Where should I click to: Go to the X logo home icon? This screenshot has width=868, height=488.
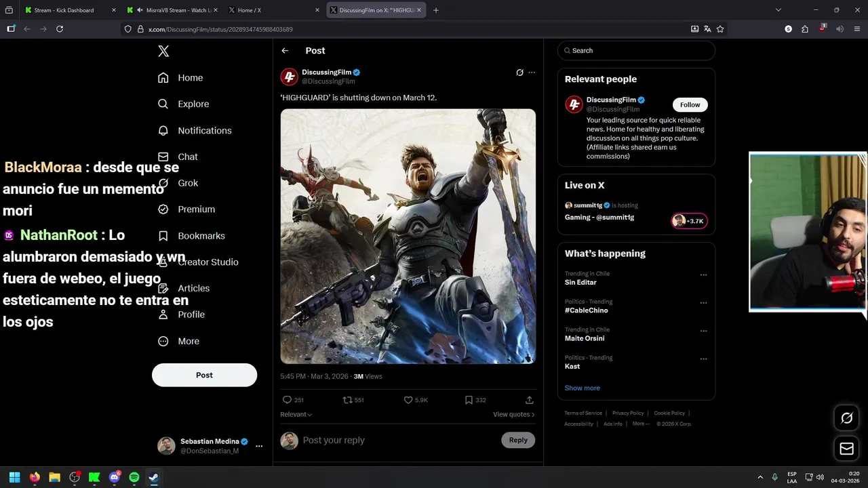(x=163, y=51)
